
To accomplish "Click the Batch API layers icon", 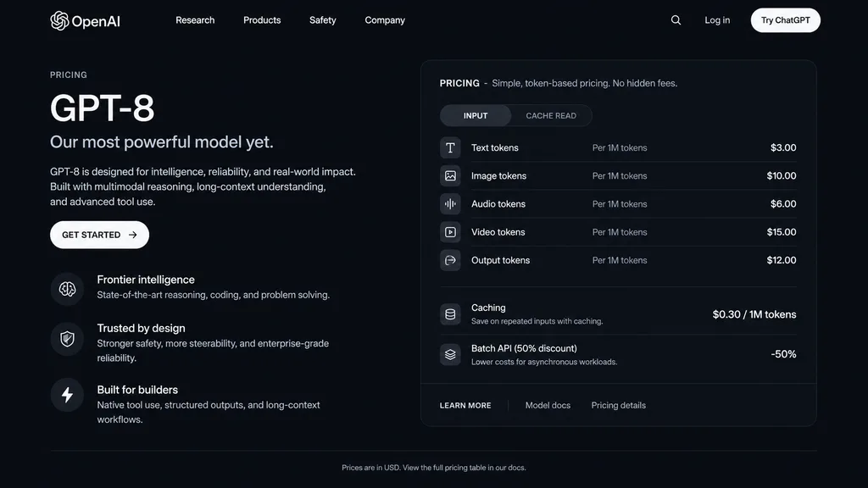I will click(x=450, y=355).
